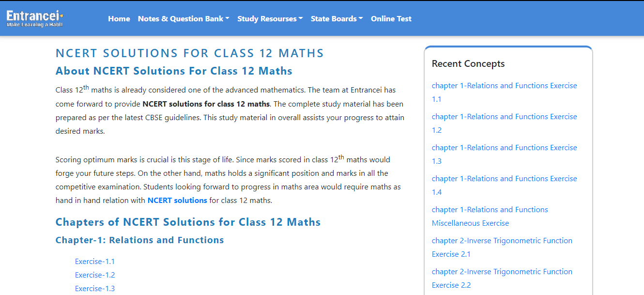Open the Miscellaneous Exercise link for chapter 1
The image size is (644, 295).
(490, 216)
